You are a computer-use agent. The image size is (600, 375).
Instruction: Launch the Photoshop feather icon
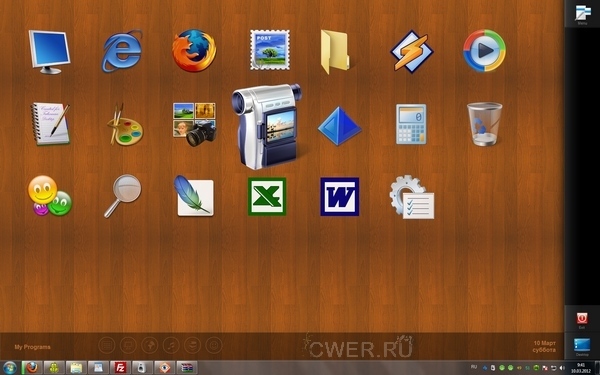pyautogui.click(x=194, y=196)
